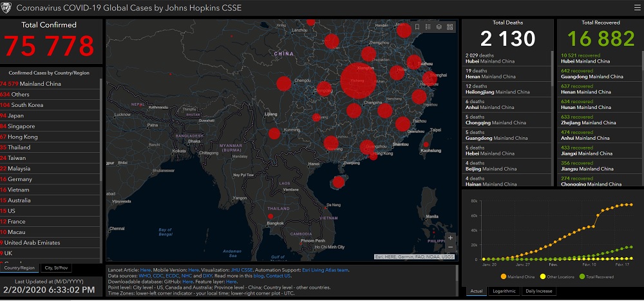Zoom out the map with minus button
The width and height of the screenshot is (644, 301).
(x=450, y=248)
